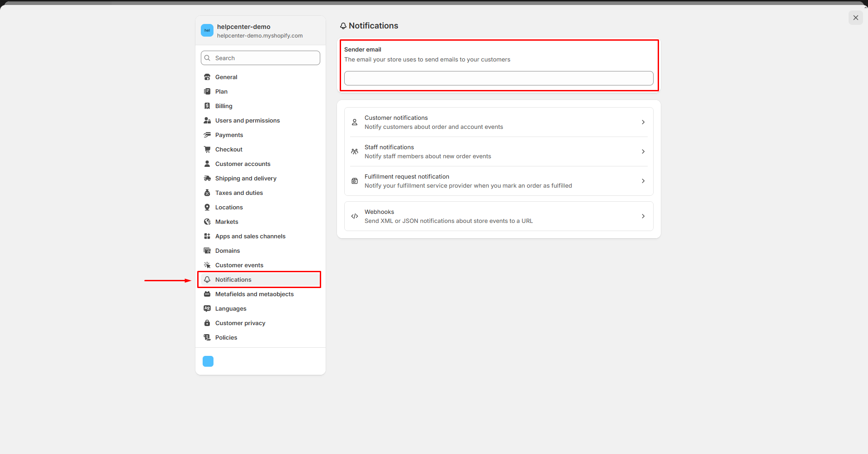Click the Customer privacy lock icon
The height and width of the screenshot is (454, 868).
click(207, 323)
